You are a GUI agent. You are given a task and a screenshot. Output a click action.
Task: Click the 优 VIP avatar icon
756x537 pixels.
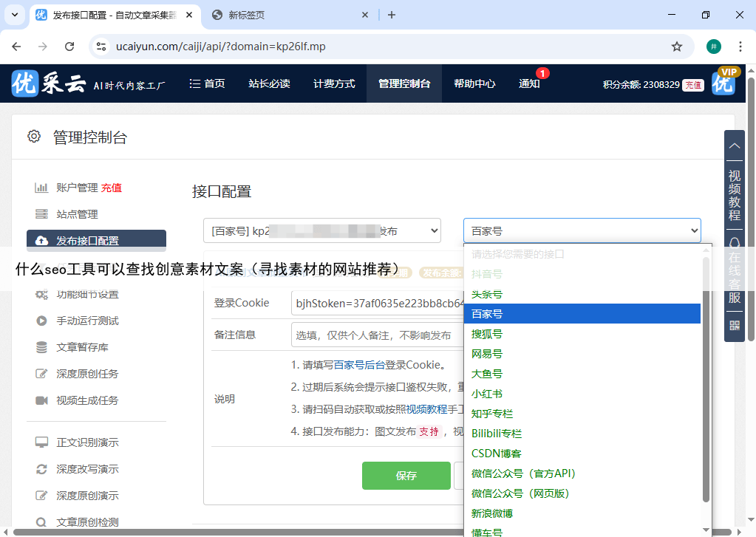[724, 83]
